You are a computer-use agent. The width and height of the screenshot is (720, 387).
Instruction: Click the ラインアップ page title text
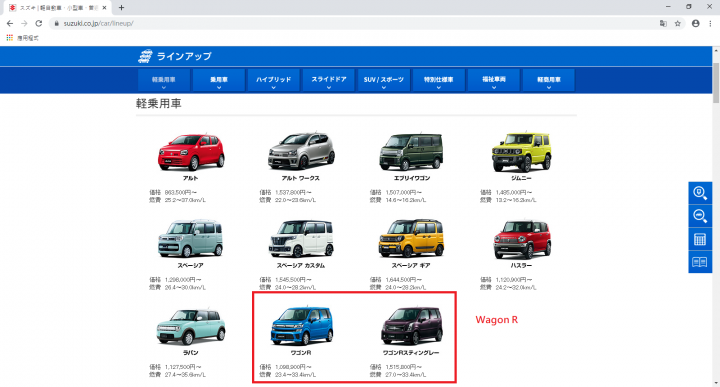184,56
